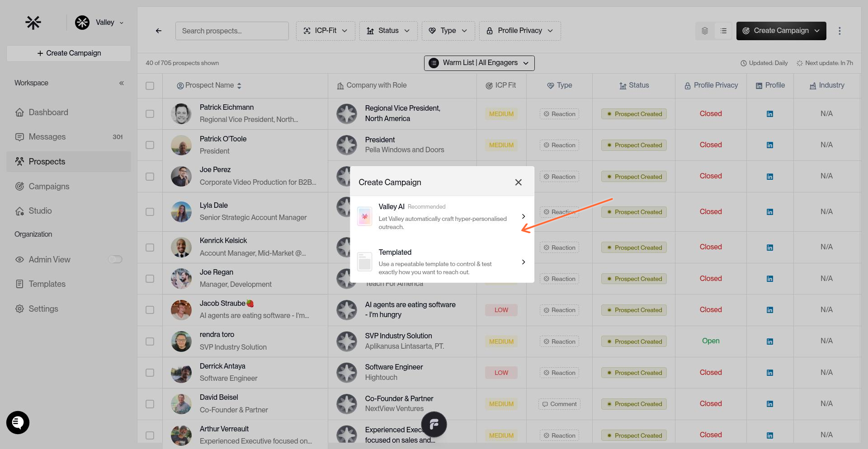Click the ICP Fit column header
This screenshot has width=868, height=449.
coord(501,85)
